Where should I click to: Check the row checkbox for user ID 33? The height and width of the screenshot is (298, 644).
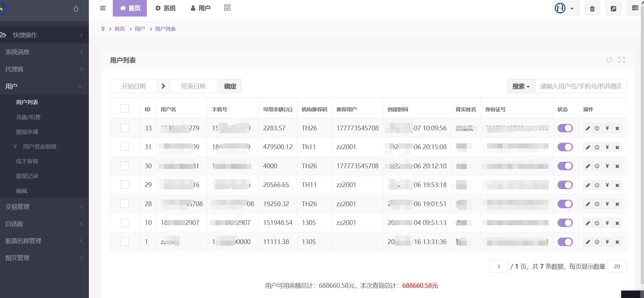pos(125,128)
